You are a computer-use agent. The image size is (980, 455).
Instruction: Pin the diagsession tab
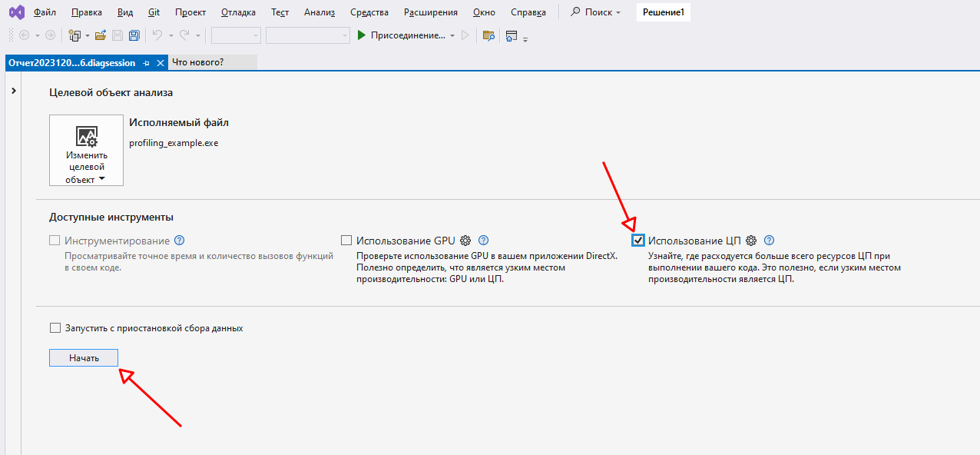tap(147, 63)
